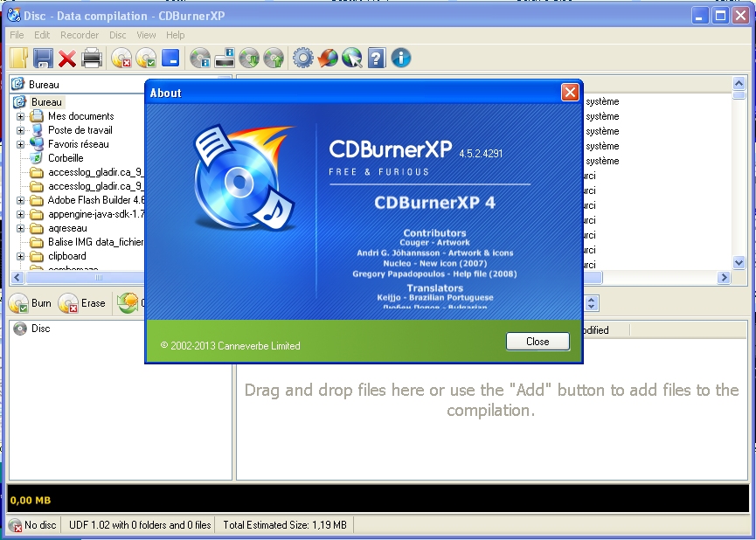This screenshot has width=756, height=540.
Task: Click the Mes documents folder label
Action: click(x=81, y=116)
